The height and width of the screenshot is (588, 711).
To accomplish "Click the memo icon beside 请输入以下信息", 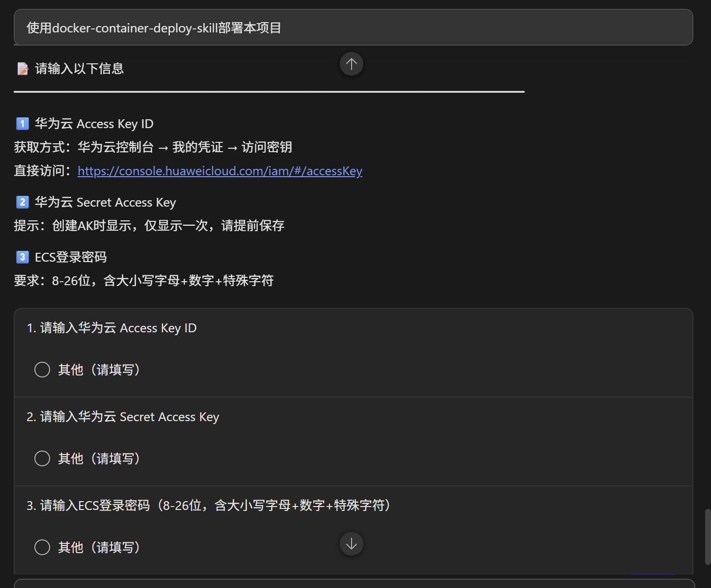I will [23, 69].
